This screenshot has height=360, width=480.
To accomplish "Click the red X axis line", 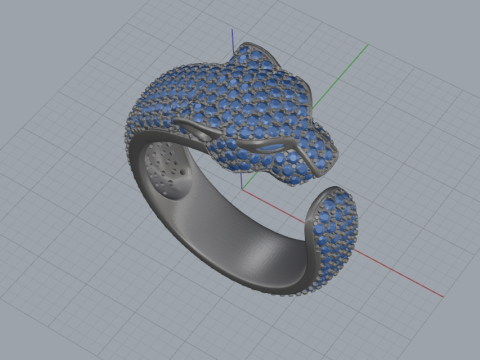I will click(x=343, y=243).
